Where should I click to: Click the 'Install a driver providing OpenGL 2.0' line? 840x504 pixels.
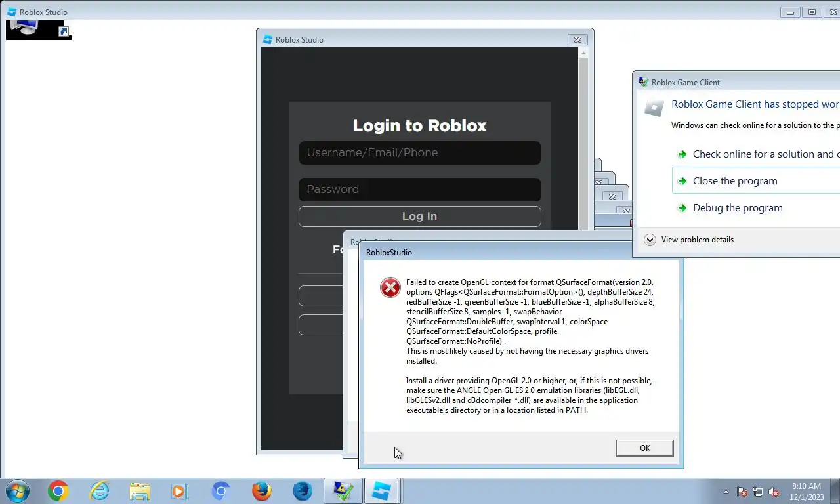tap(529, 381)
